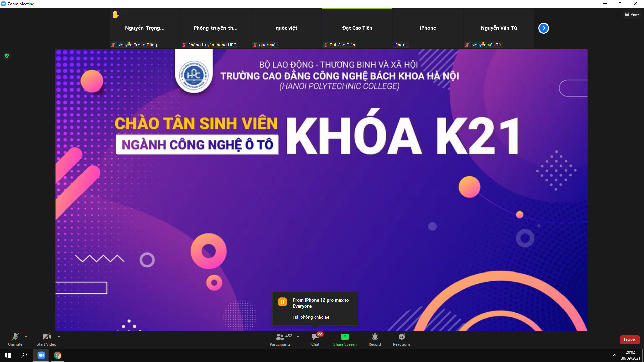Viewport: 644px width, 362px height.
Task: Select the Nguyễn Trọng Dũng participant tile
Action: coord(145,28)
